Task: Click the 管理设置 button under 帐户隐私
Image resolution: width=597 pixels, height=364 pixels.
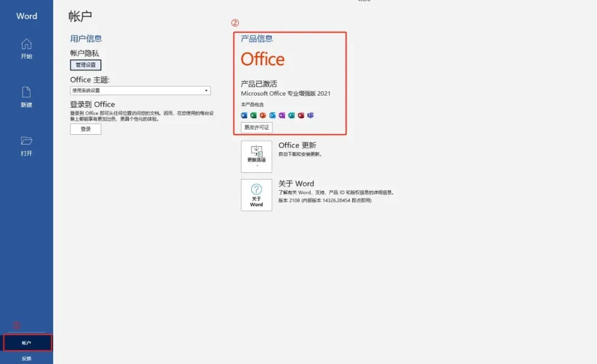Action: pos(86,65)
